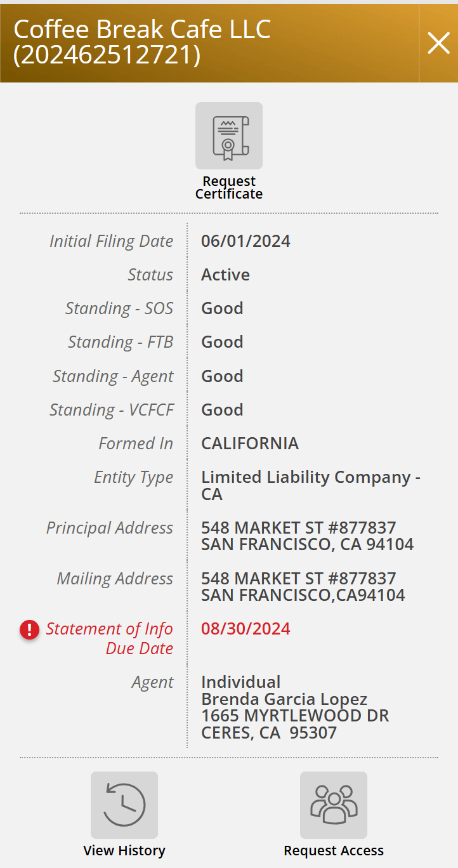Click the Active status value

click(225, 275)
